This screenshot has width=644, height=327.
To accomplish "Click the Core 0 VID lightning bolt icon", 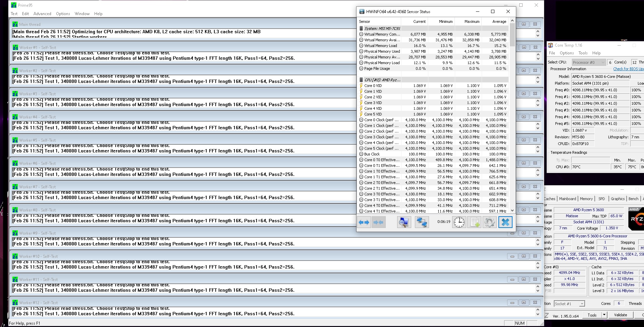I will pos(361,86).
